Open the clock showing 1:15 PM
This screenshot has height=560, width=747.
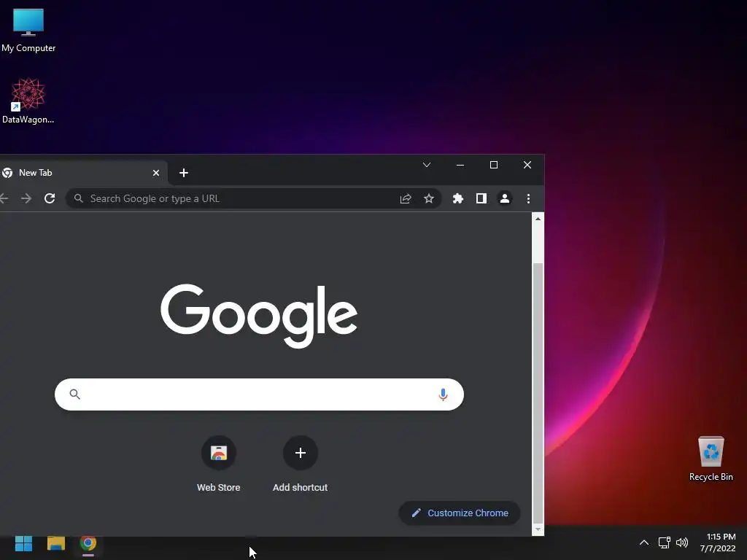point(718,542)
